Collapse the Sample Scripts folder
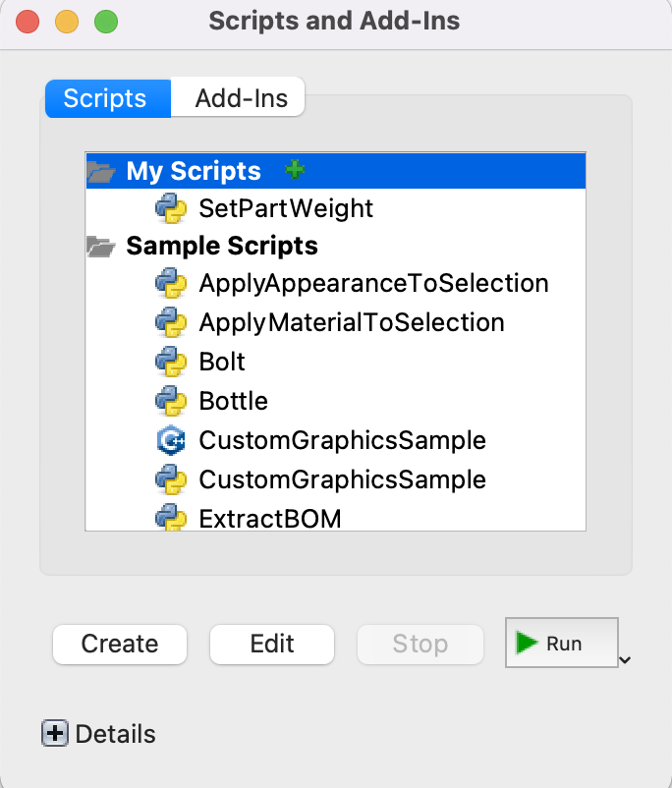The height and width of the screenshot is (788, 672). (100, 246)
